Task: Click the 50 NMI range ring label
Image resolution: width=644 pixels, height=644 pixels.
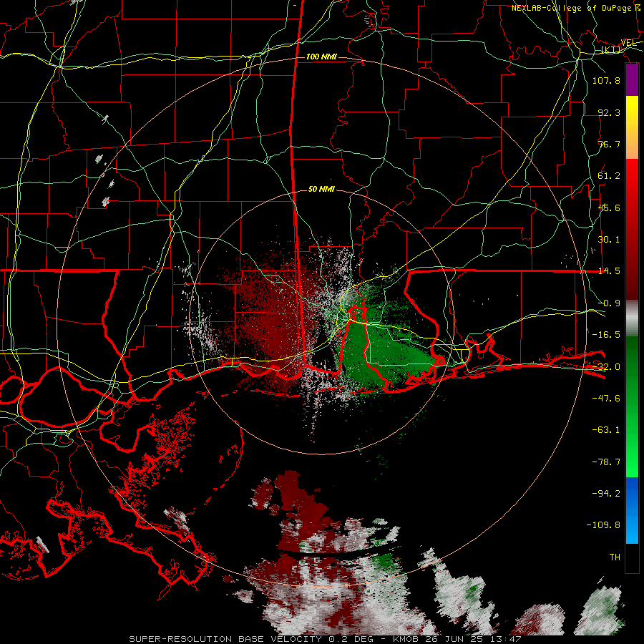Action: tap(321, 189)
